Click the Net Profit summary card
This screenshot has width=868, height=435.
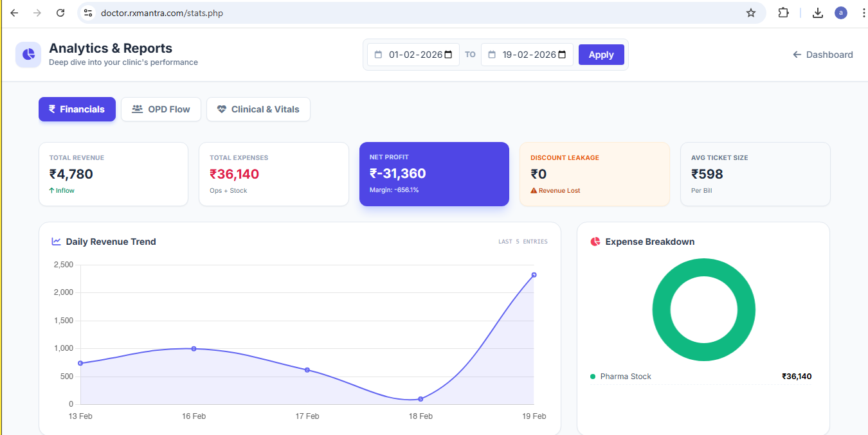tap(434, 173)
